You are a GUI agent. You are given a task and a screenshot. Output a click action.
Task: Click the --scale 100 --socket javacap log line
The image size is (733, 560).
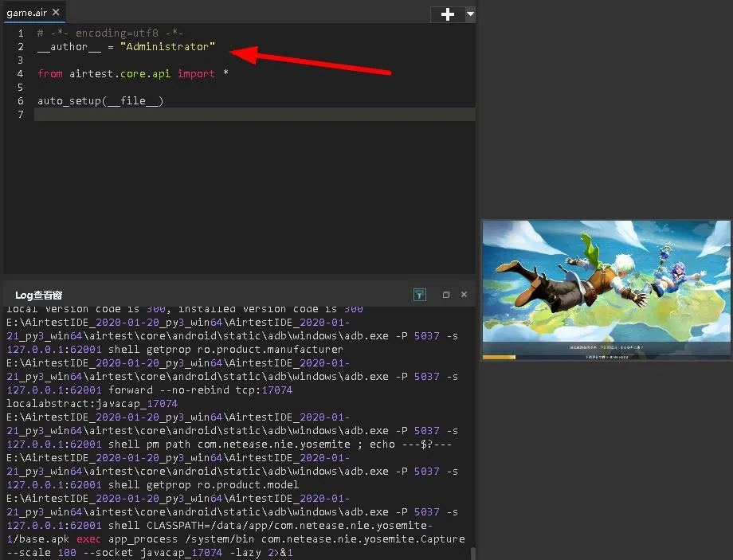(x=150, y=553)
